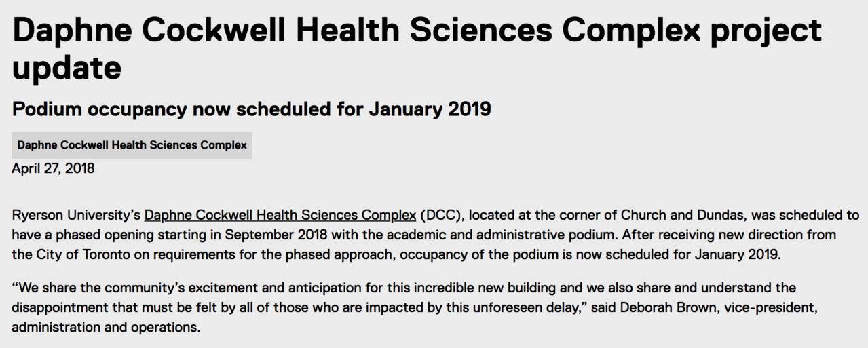Click 'Ryerson University's' at the paragraph start
This screenshot has height=348, width=868.
click(x=76, y=216)
